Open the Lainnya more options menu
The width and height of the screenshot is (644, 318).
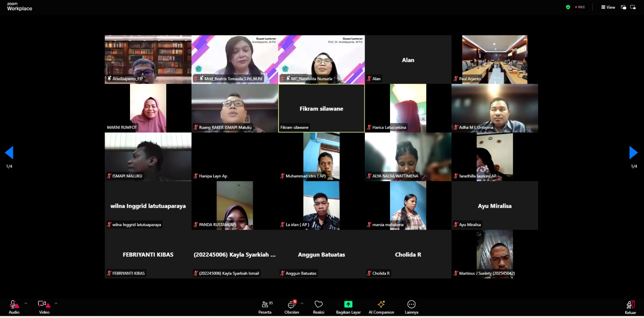(x=411, y=306)
